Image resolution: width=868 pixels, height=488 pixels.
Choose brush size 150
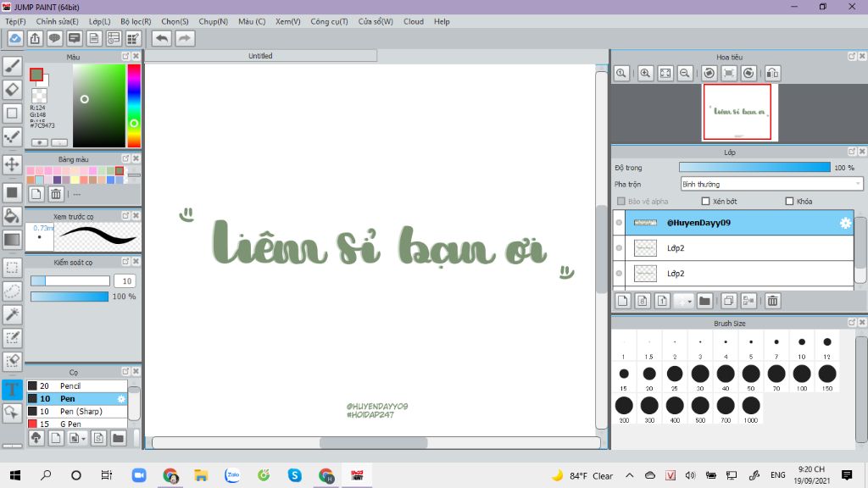pos(827,377)
